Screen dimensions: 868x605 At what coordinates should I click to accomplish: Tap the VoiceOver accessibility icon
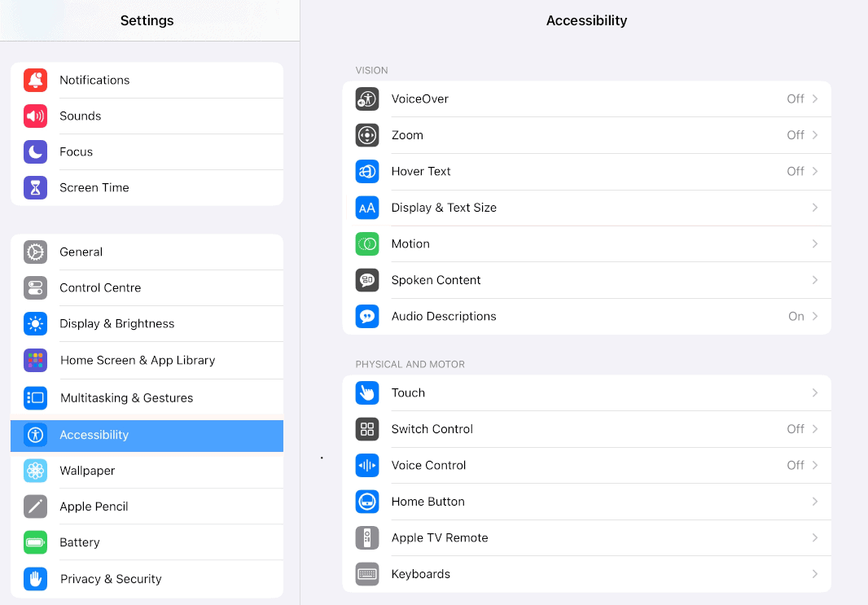click(x=367, y=99)
